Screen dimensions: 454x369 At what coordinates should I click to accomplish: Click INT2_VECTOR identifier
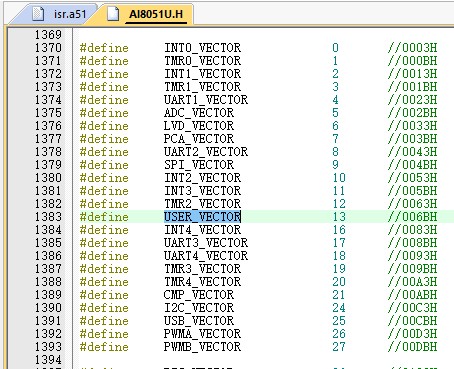point(202,178)
